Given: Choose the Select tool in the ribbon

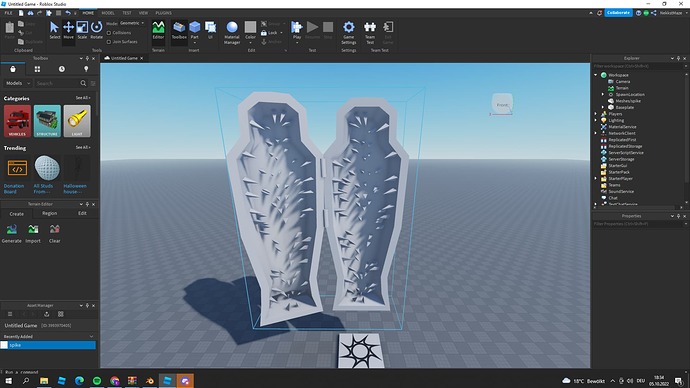Looking at the screenshot, I should coord(55,30).
